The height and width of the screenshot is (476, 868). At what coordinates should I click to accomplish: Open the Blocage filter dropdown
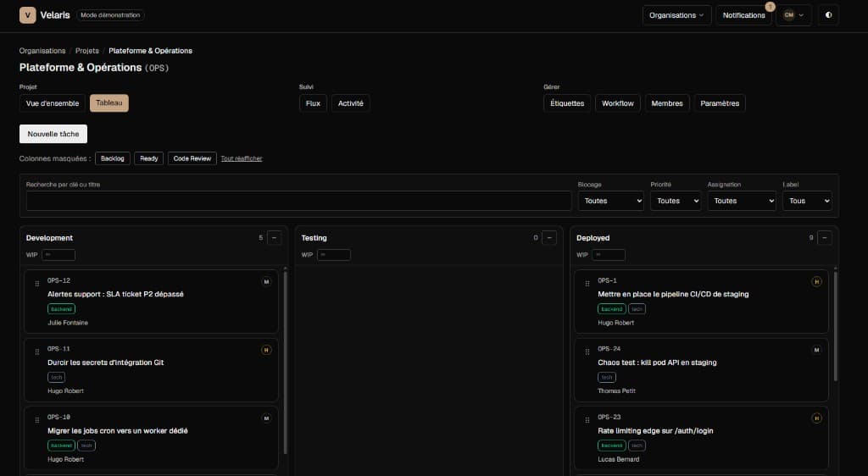click(x=611, y=201)
